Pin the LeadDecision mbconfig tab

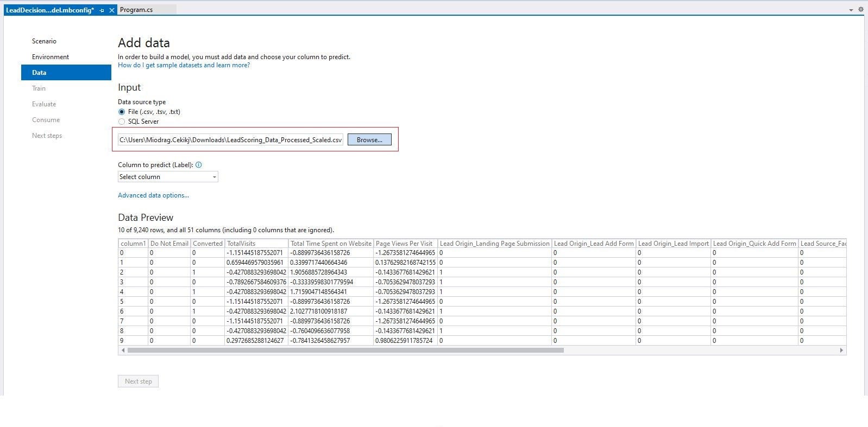(x=102, y=10)
